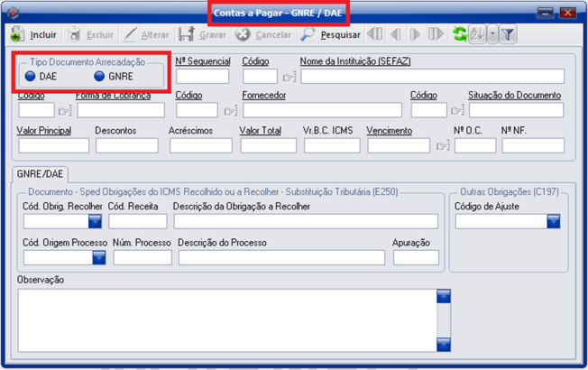The height and width of the screenshot is (370, 588).
Task: Expand the Cód. Origem Processo dropdown
Action: (x=98, y=257)
